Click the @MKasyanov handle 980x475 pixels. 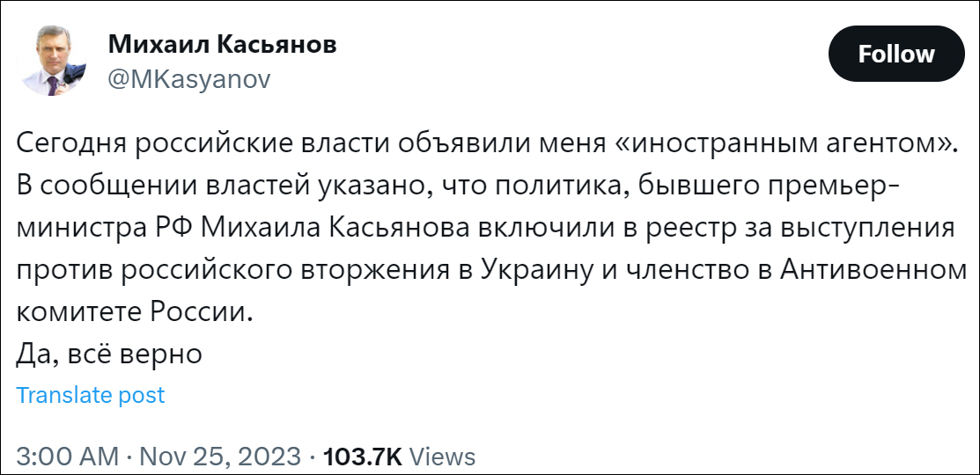[x=188, y=78]
